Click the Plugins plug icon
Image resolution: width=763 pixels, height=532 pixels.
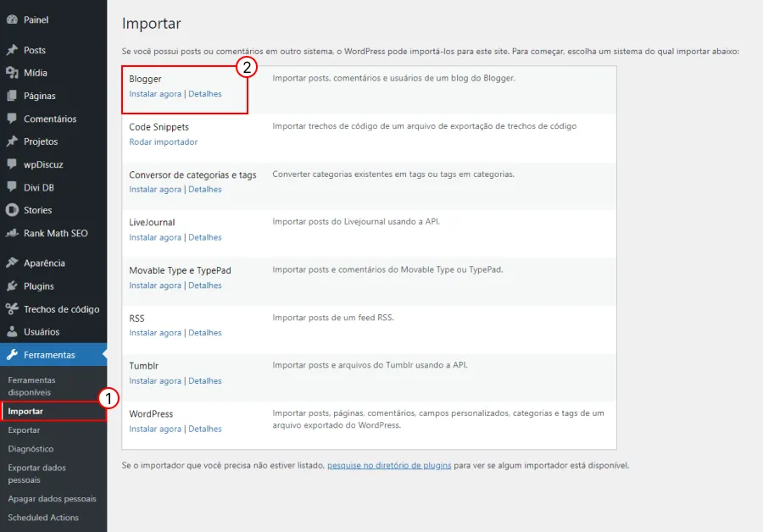[12, 286]
